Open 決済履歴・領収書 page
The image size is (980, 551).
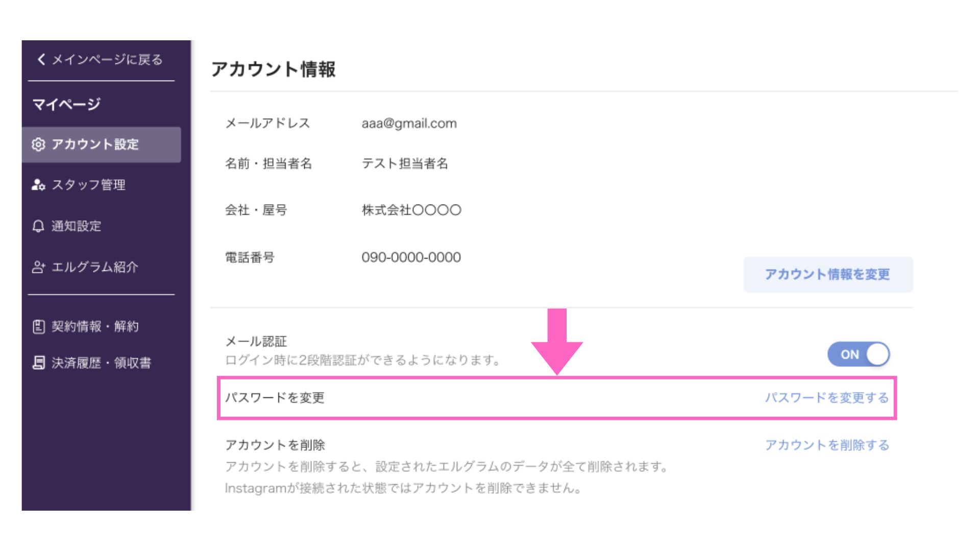tap(101, 363)
